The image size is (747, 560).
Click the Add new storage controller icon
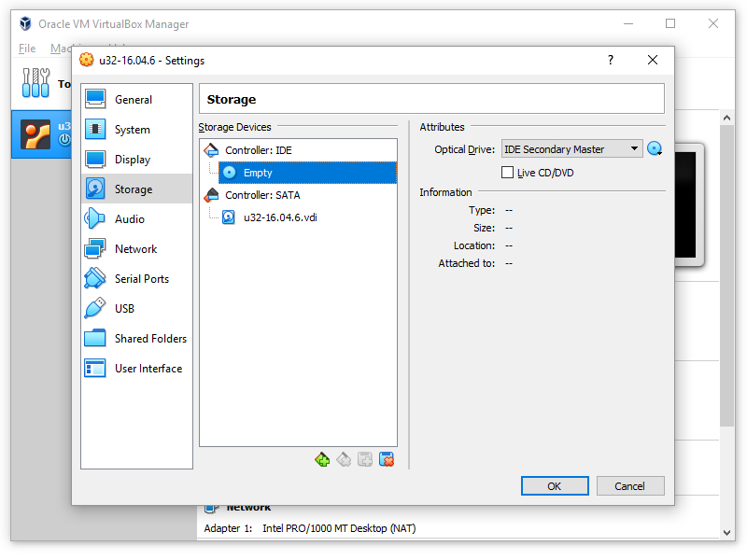[x=322, y=459]
